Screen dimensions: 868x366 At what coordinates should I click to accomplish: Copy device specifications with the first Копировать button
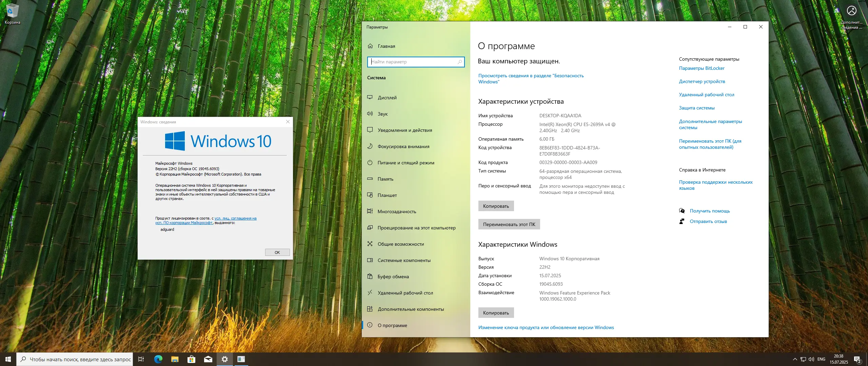(496, 206)
